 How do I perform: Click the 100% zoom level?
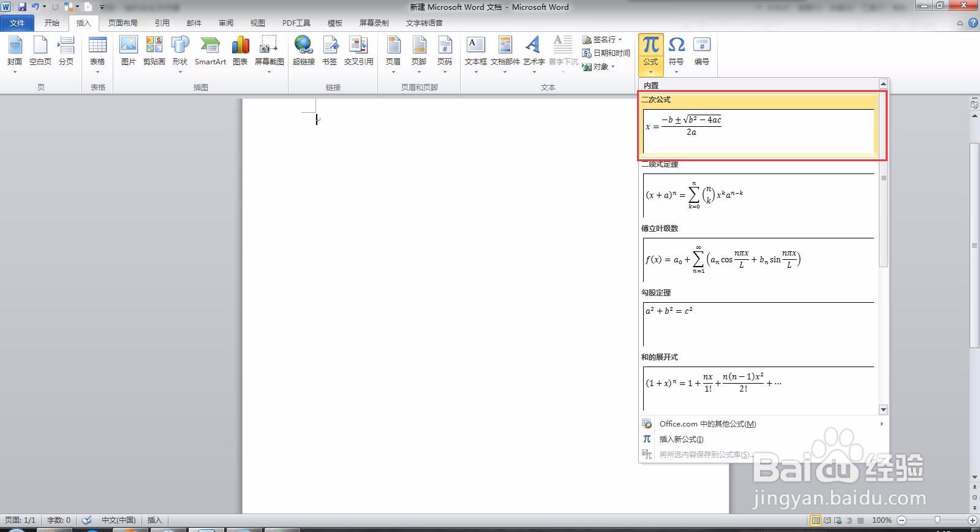pyautogui.click(x=881, y=520)
